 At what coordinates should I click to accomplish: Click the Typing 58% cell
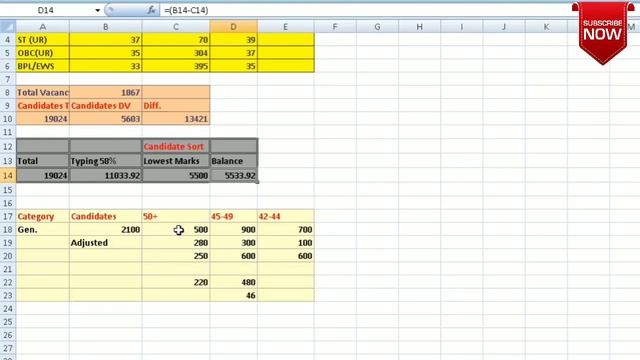pyautogui.click(x=106, y=161)
